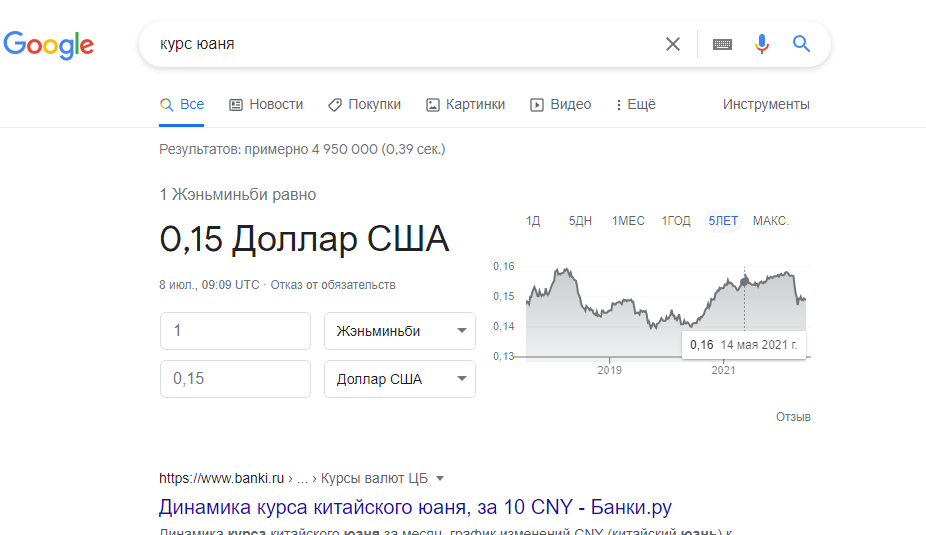Open the Доллар США currency dropdown
This screenshot has height=535, width=926.
click(400, 379)
